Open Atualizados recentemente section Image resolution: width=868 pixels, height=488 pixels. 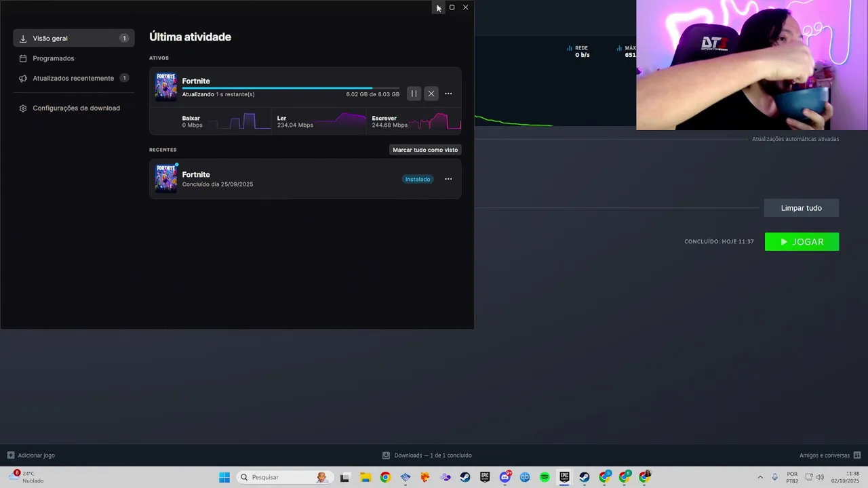click(74, 78)
